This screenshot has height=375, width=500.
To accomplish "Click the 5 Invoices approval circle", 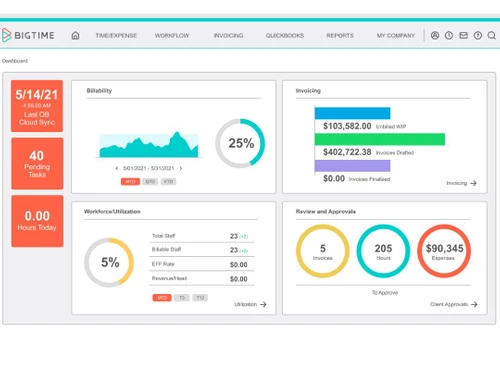I will point(323,251).
